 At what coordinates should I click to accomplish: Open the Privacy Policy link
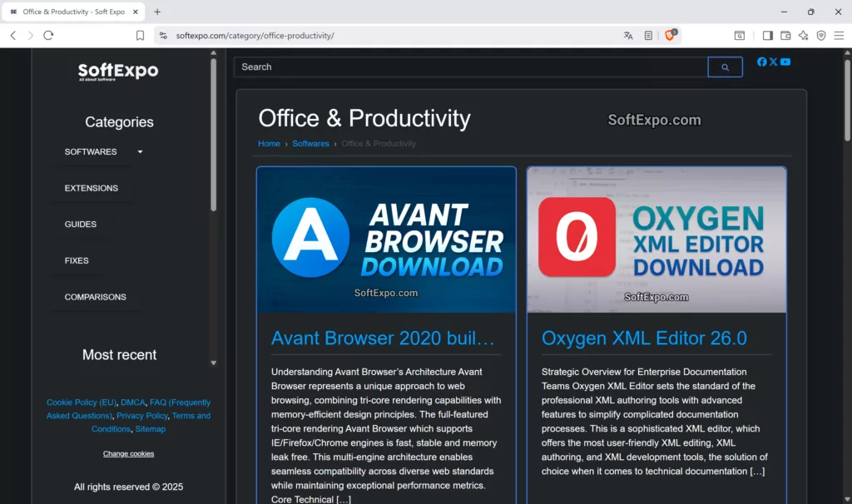pos(141,415)
